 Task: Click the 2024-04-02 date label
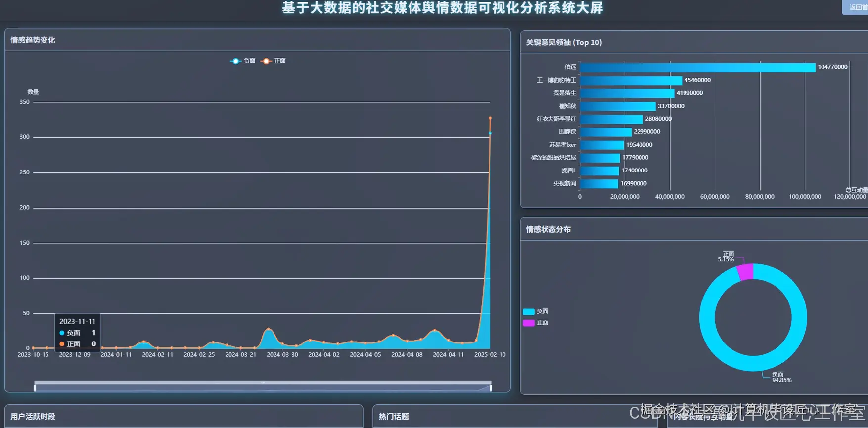324,355
